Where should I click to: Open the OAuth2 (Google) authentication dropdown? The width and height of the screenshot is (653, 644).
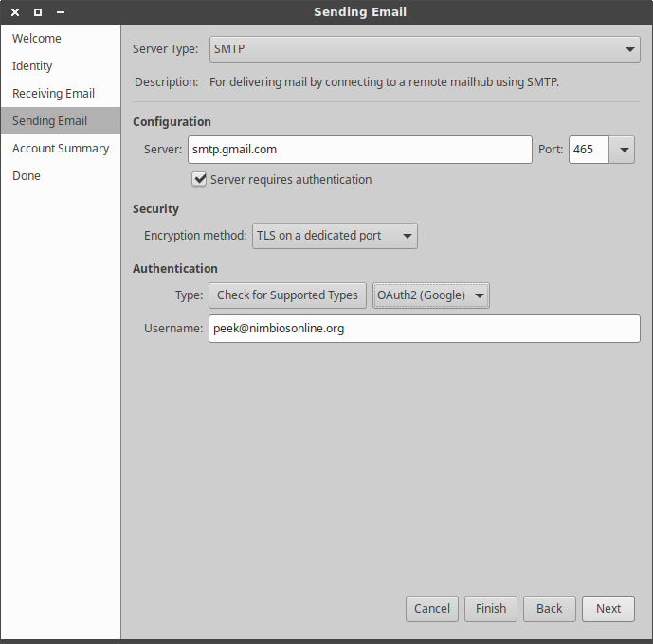pos(430,295)
